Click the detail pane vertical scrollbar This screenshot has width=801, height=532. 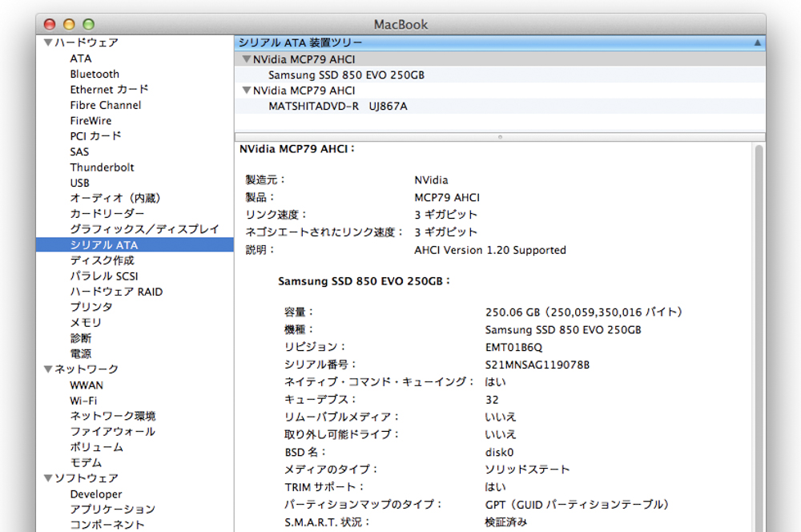coord(759,337)
